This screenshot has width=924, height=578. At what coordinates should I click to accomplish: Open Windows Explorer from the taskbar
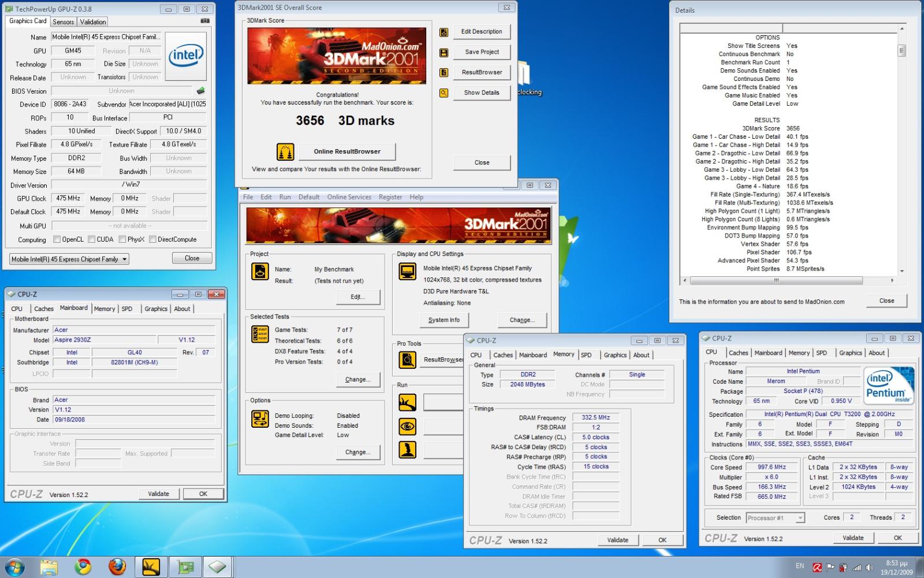tap(49, 568)
